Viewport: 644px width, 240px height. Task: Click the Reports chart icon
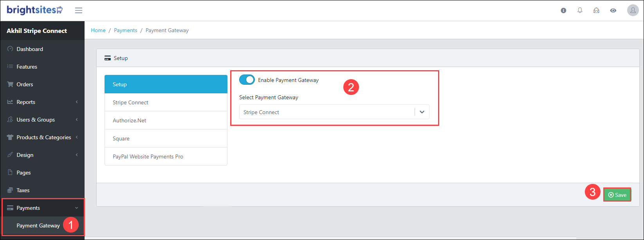[x=10, y=102]
